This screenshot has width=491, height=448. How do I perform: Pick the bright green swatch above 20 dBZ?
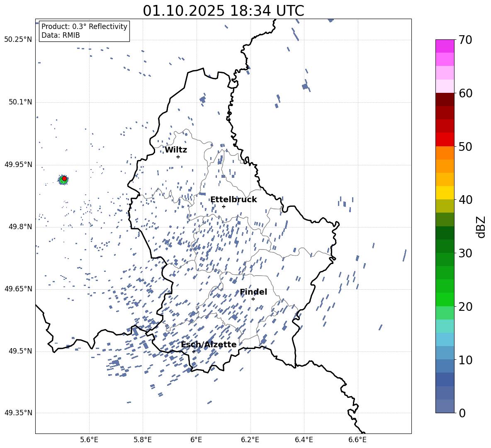(x=445, y=299)
